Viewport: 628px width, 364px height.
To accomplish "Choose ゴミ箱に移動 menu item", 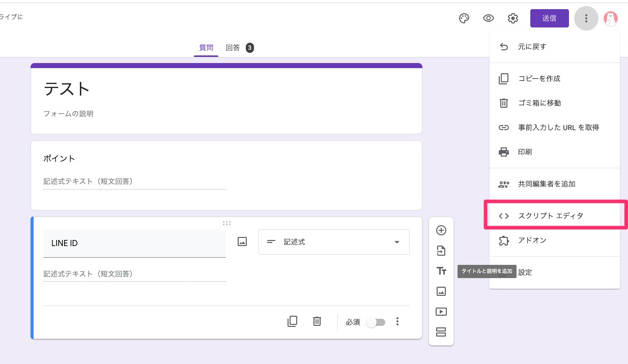I will coord(555,103).
